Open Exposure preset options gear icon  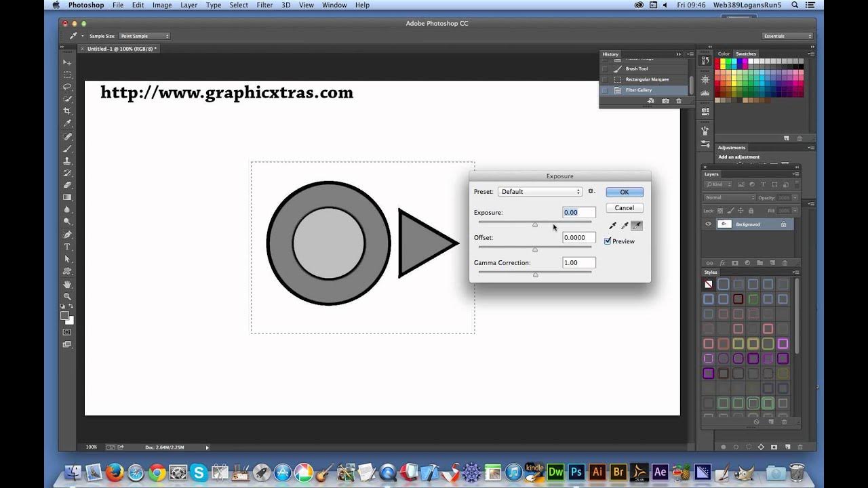point(591,191)
